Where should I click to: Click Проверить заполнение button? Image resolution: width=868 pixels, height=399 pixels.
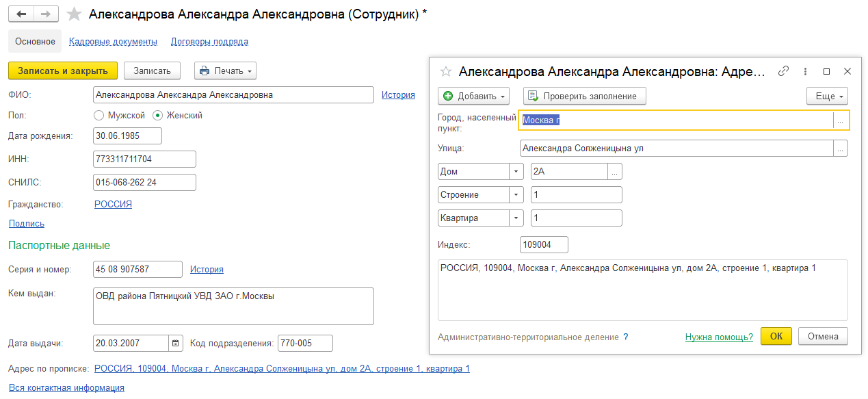584,96
